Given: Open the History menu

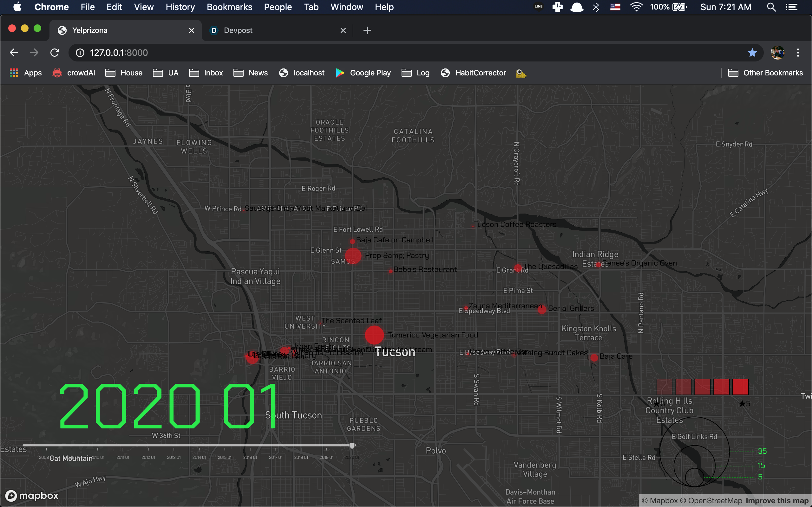Looking at the screenshot, I should click(x=180, y=7).
